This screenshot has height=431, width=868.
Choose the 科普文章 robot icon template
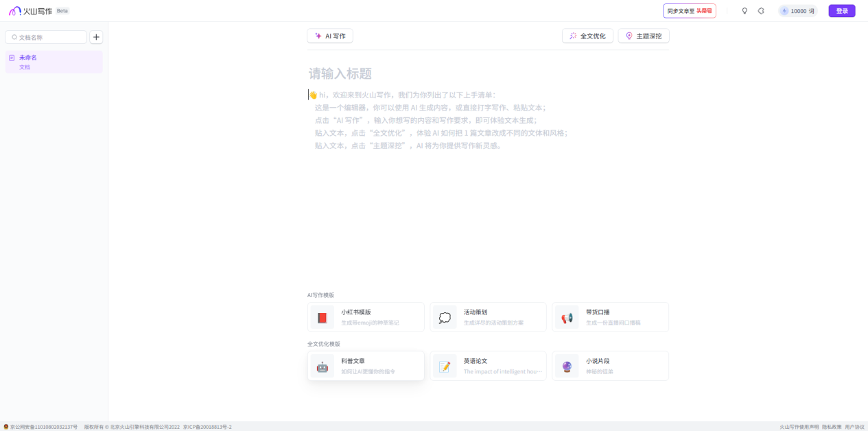[x=322, y=366]
